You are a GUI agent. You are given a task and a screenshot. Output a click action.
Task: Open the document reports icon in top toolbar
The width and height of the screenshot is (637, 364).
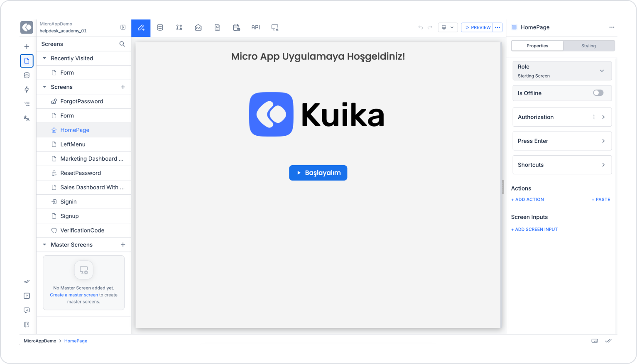click(217, 27)
